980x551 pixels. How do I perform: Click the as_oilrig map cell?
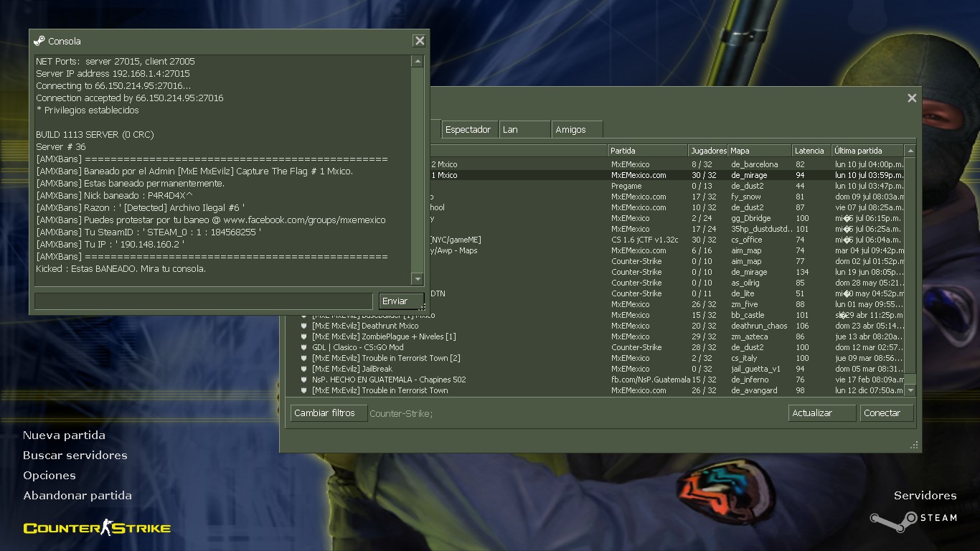[745, 283]
